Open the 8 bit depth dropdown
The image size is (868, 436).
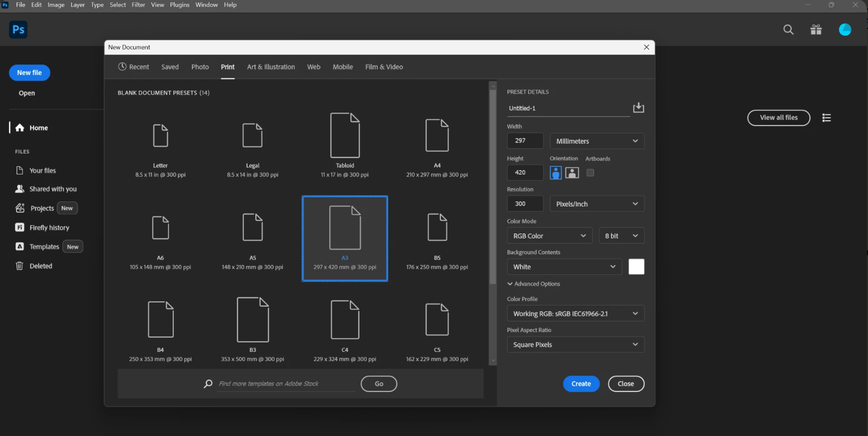point(622,236)
